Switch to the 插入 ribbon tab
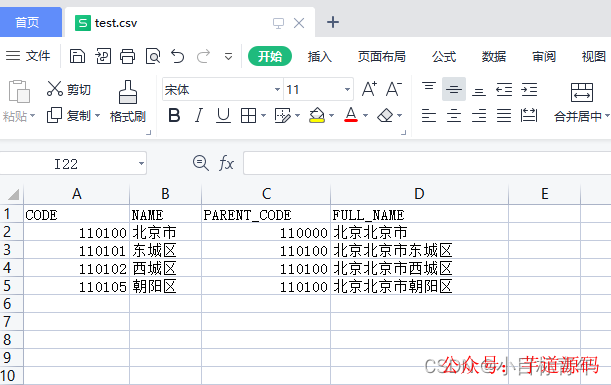Viewport: 611px width, 385px height. [320, 57]
